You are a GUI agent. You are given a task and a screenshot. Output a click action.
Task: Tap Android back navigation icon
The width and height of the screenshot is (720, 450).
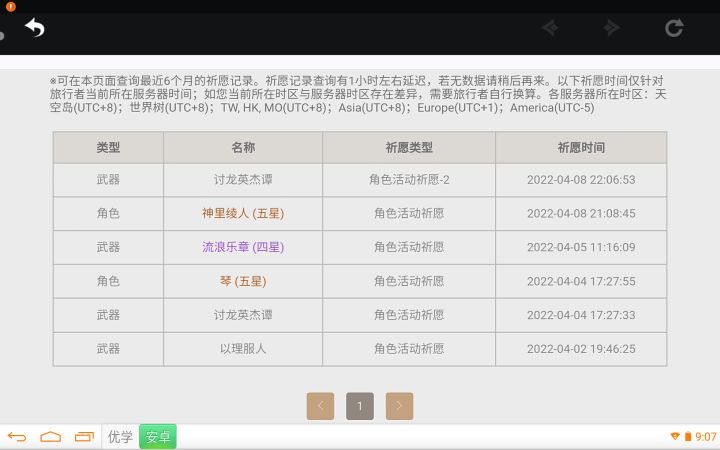click(x=17, y=437)
